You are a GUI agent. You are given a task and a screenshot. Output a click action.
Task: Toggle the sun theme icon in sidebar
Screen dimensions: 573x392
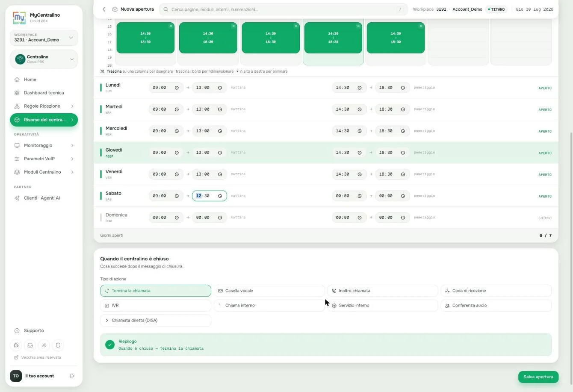pyautogui.click(x=44, y=345)
